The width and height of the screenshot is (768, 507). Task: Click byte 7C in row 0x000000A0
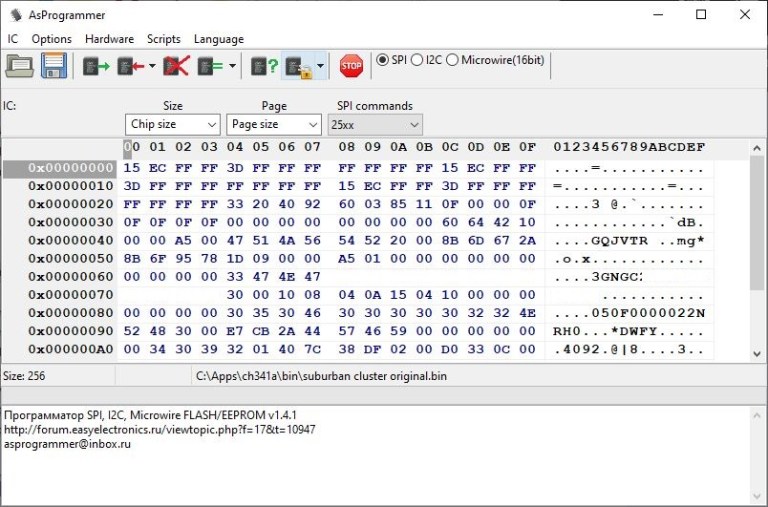pos(312,349)
